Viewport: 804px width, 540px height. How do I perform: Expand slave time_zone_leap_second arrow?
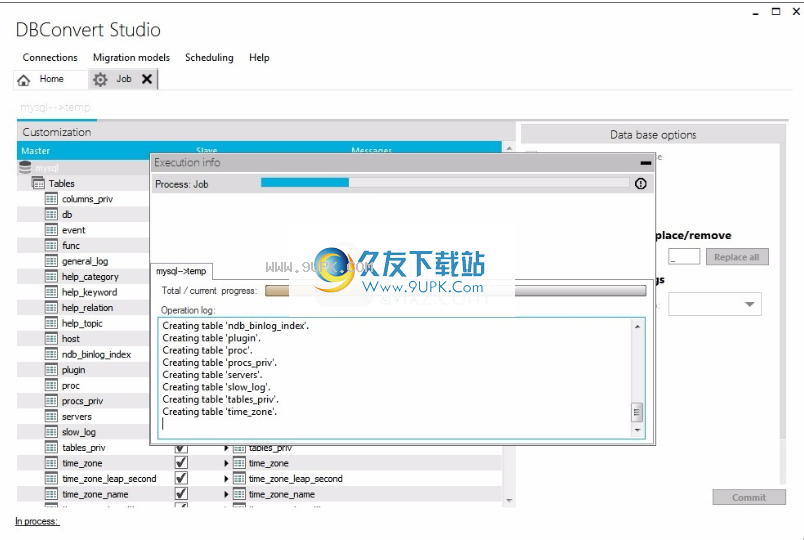pos(226,479)
